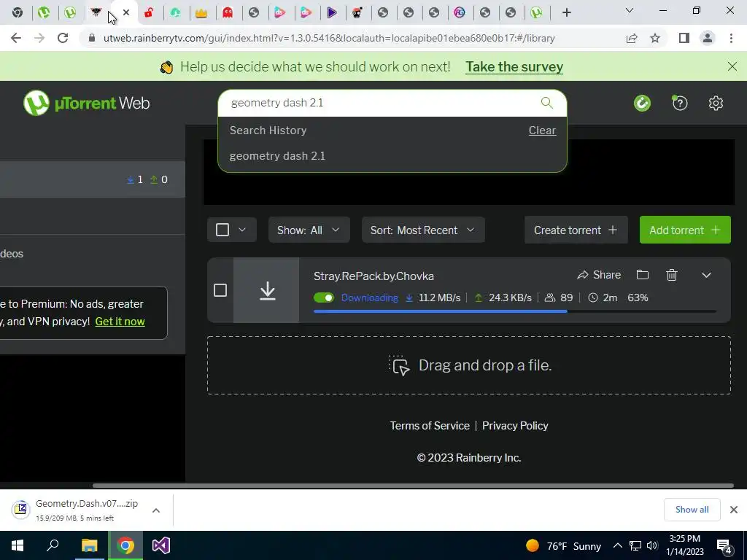Open the dropdown arrow beside the select-all checkbox
The height and width of the screenshot is (560, 747).
(x=242, y=230)
